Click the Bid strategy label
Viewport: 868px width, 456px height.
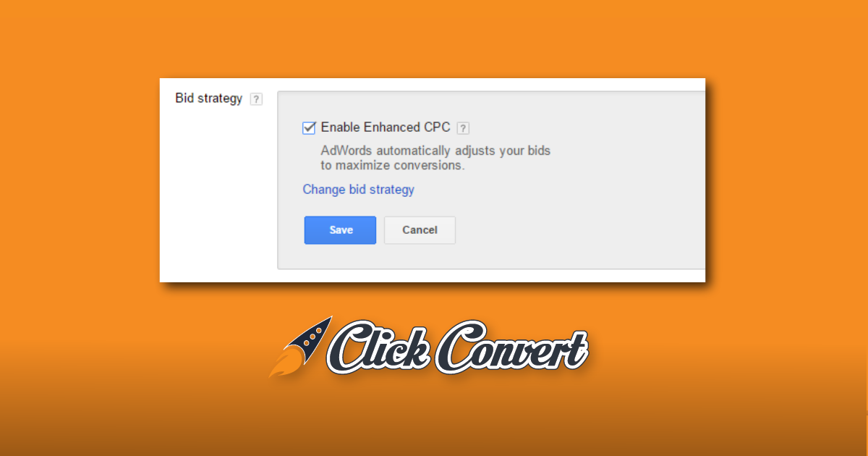coord(208,98)
